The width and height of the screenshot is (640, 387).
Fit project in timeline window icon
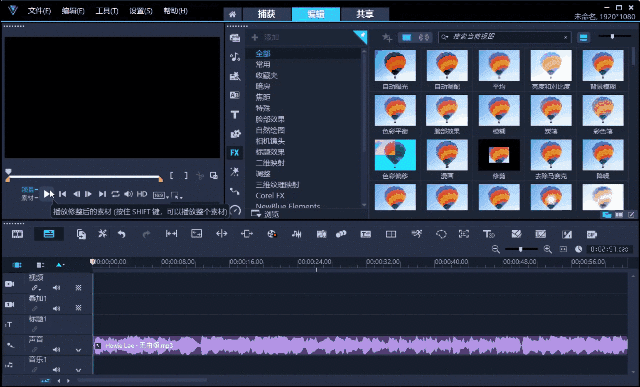pos(563,249)
